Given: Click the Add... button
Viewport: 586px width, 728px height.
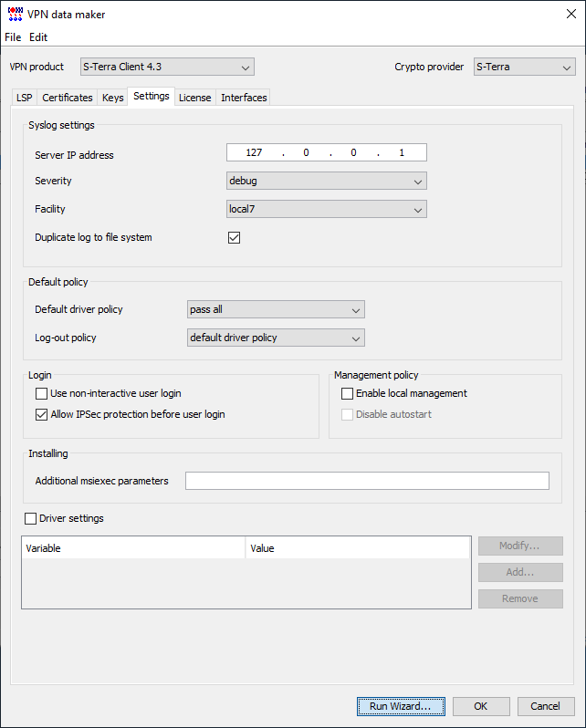Looking at the screenshot, I should [520, 573].
